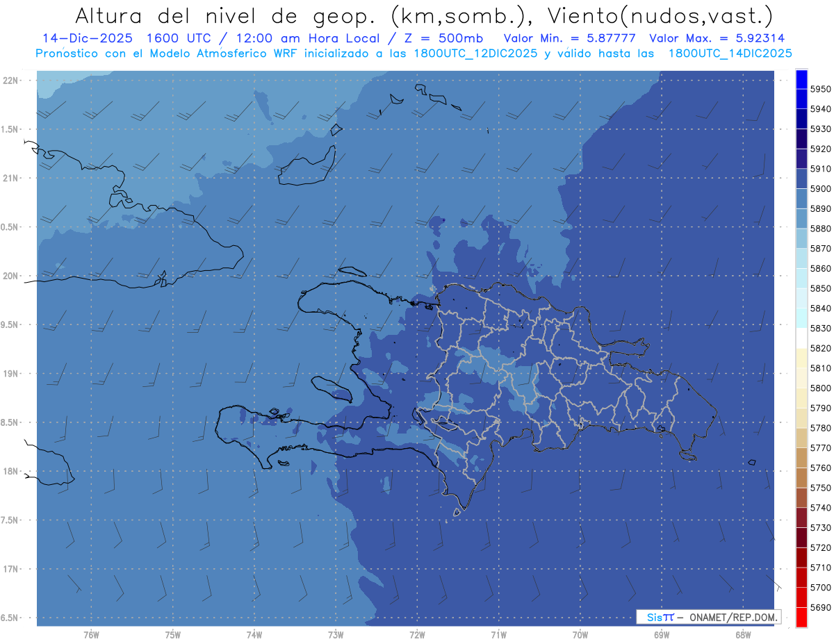Click the bright blue swatch above 5950

pyautogui.click(x=801, y=79)
